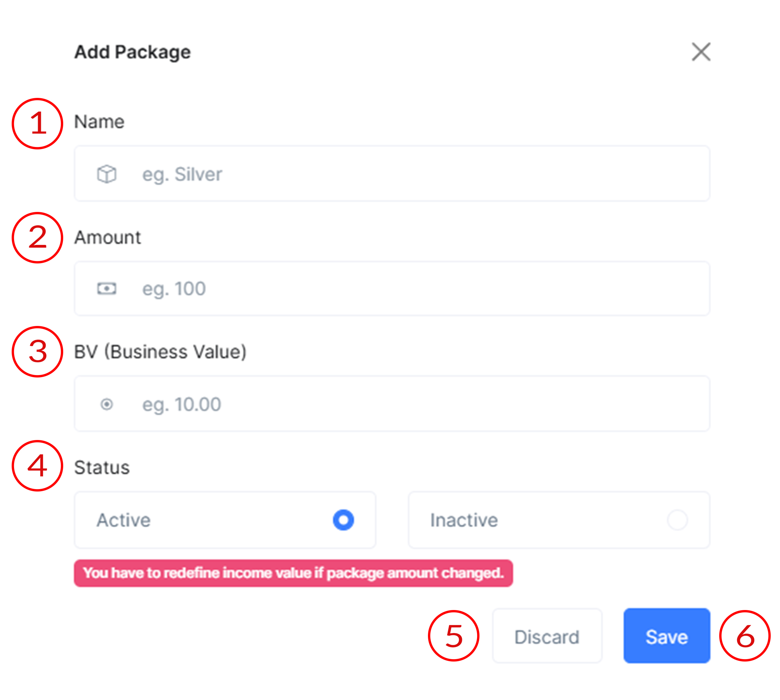Viewport: 780px width, 700px height.
Task: Click the Status section label
Action: 102,468
